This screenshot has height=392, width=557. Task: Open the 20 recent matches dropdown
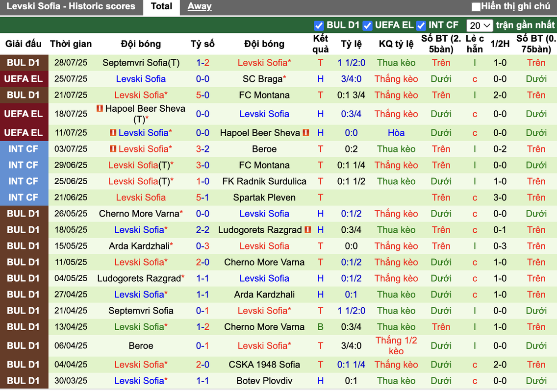(x=480, y=25)
